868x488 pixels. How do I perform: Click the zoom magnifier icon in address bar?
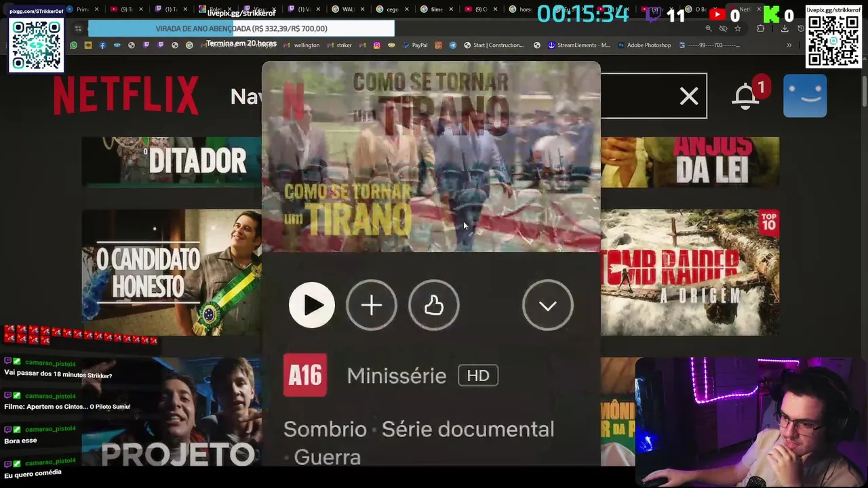709,28
